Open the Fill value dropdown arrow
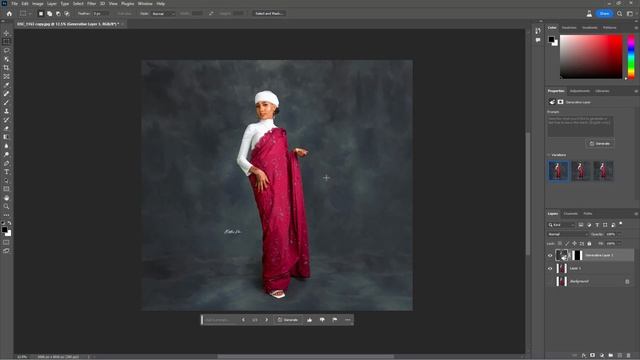Image resolution: width=640 pixels, height=360 pixels. click(x=620, y=244)
